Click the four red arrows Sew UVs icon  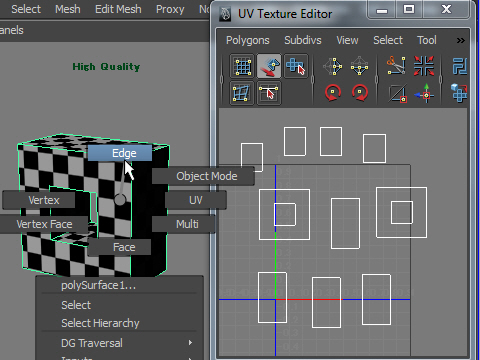[x=424, y=66]
